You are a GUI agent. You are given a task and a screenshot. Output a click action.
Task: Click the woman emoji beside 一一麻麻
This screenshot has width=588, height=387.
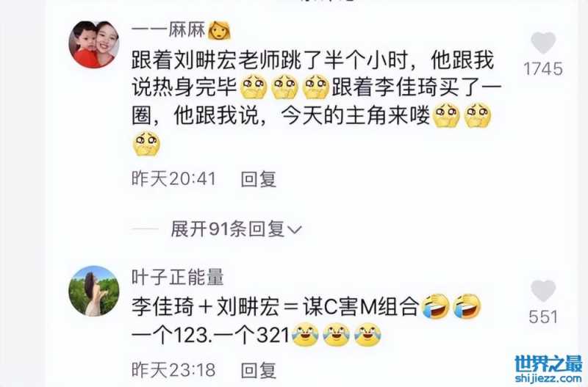click(219, 30)
